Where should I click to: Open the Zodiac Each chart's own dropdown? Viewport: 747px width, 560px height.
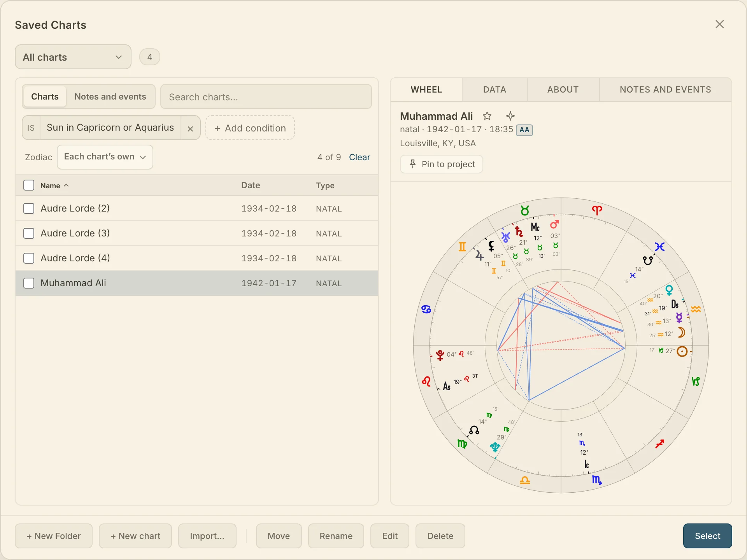tap(105, 157)
